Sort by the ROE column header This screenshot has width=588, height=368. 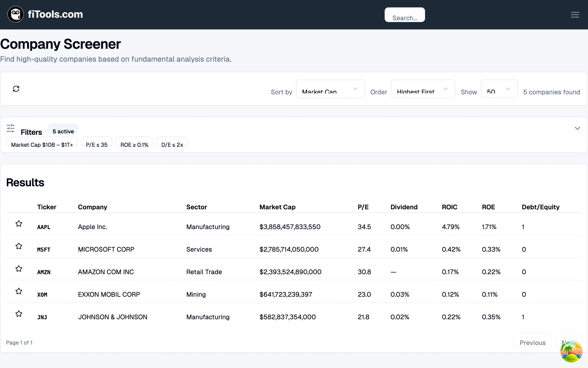(488, 207)
